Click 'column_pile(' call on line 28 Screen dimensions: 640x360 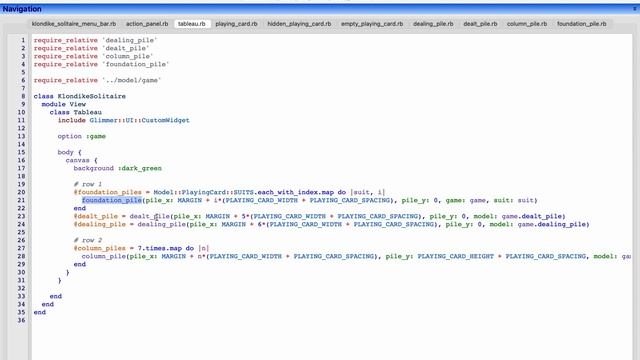106,256
